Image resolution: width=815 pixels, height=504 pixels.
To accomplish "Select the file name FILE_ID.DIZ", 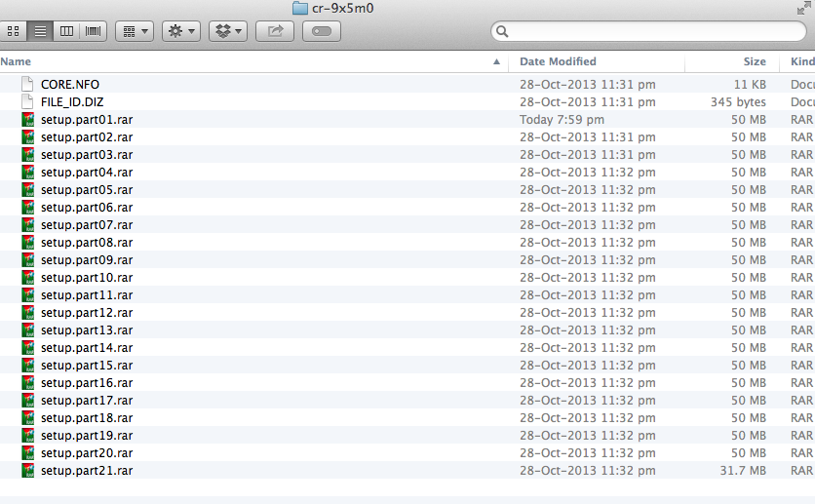I will click(x=72, y=101).
